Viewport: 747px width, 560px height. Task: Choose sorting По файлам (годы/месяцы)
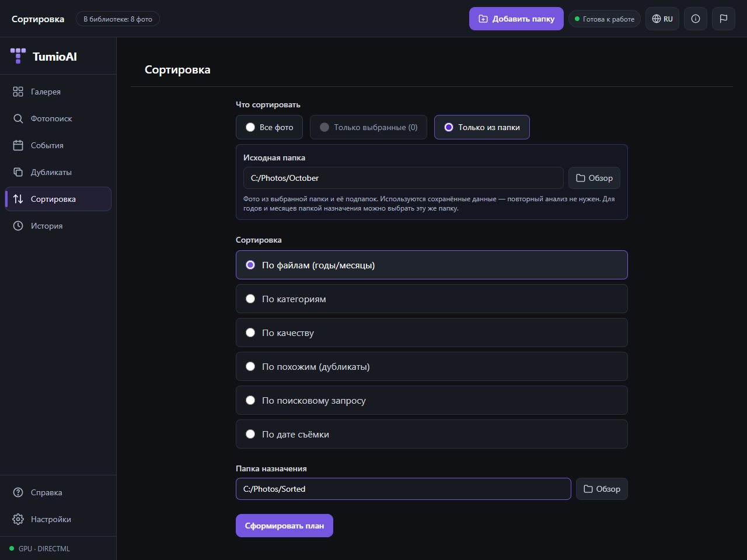point(432,265)
